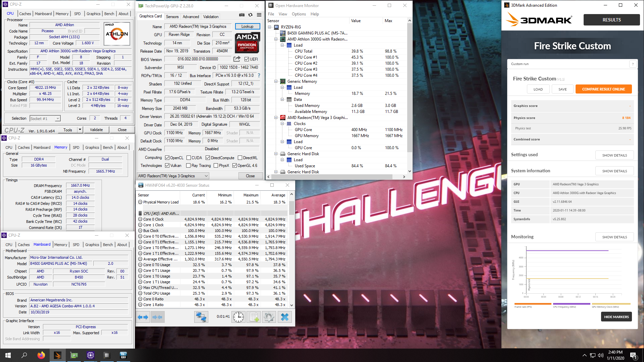Click the purple CPU Frequency legend bar
The height and width of the screenshot is (362, 644).
572,304
